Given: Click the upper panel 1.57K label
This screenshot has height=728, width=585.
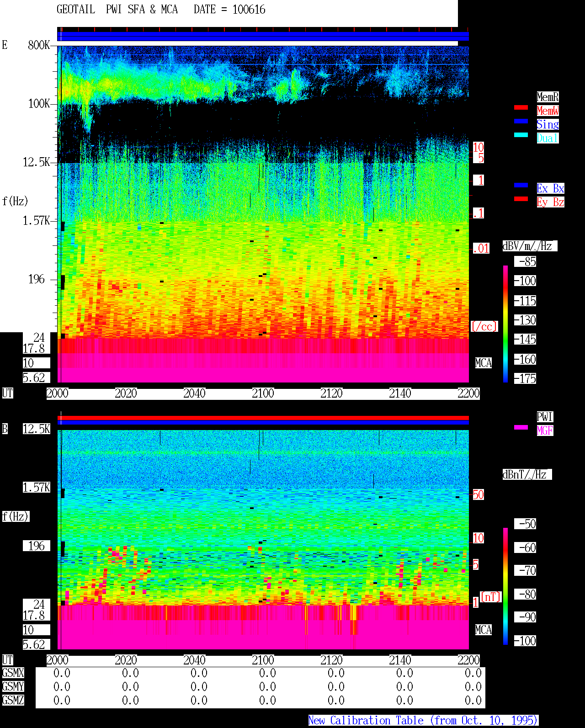Looking at the screenshot, I should point(36,220).
